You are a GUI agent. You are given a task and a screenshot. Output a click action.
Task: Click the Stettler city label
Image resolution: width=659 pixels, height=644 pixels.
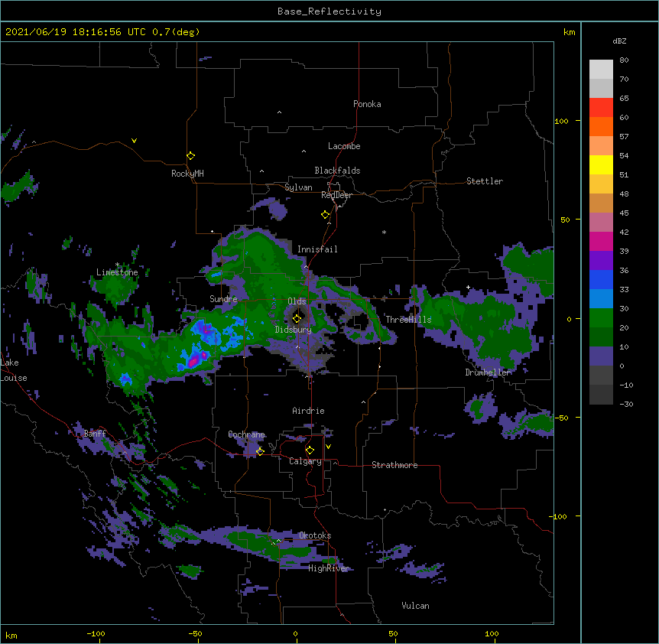tap(485, 181)
